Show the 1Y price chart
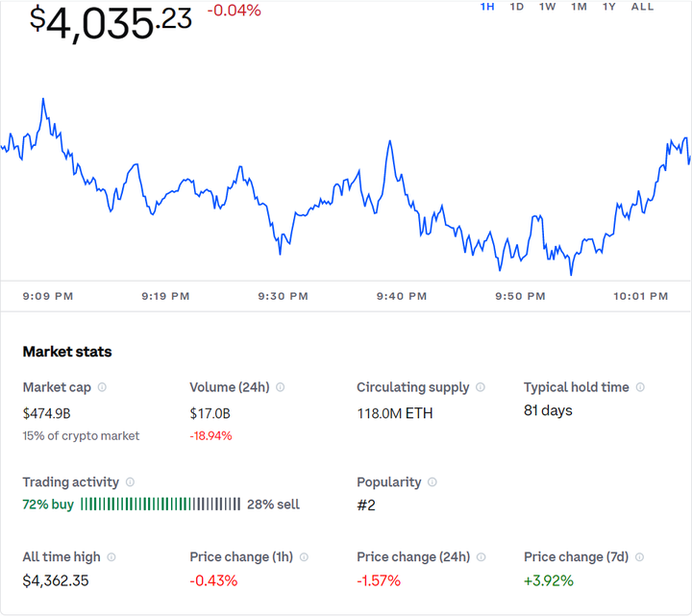The width and height of the screenshot is (692, 616). 609,7
